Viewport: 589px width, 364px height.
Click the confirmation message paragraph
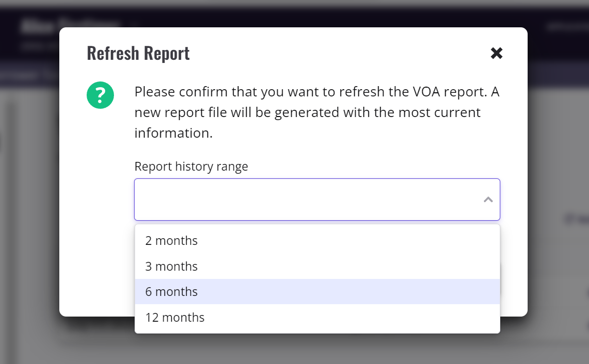(x=316, y=112)
